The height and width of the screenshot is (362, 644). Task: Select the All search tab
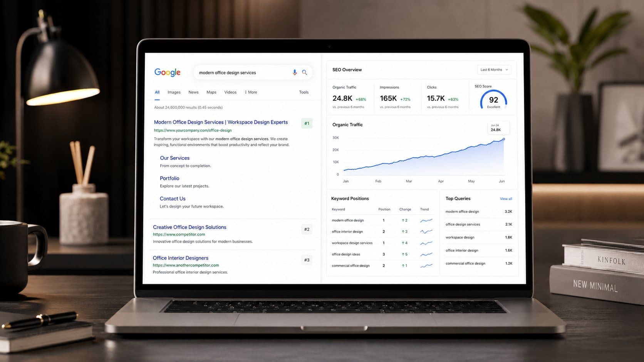157,92
